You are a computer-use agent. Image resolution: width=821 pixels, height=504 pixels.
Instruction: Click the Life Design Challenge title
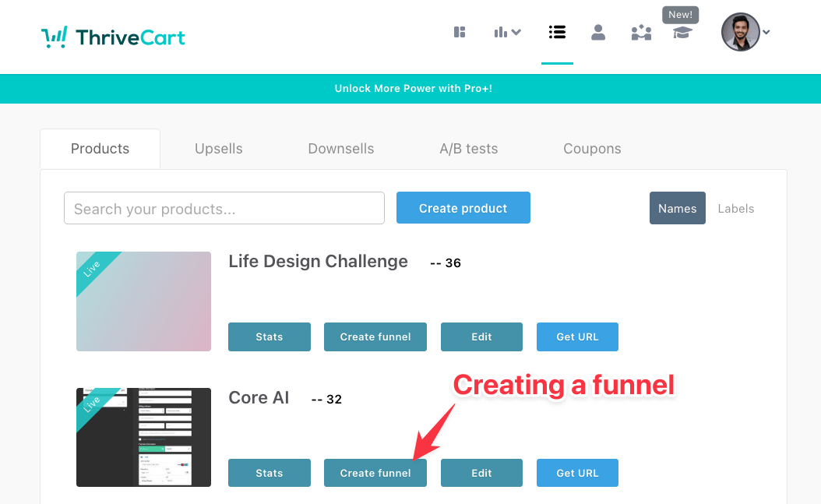[318, 261]
